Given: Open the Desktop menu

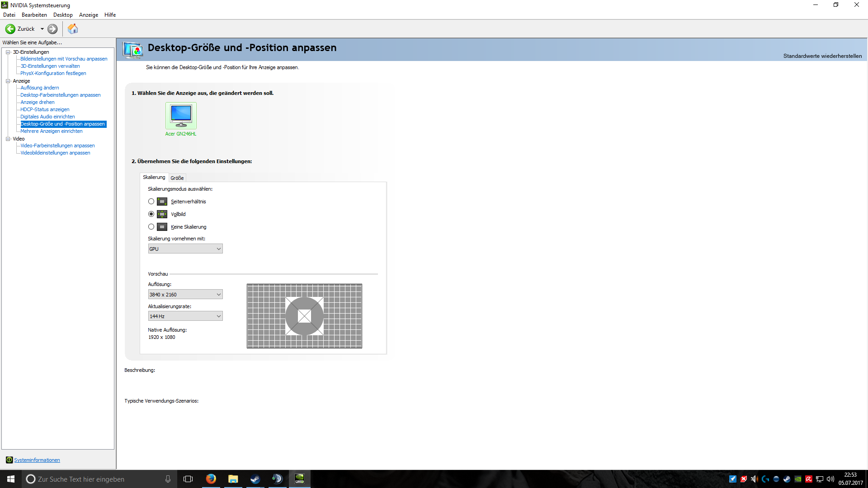Looking at the screenshot, I should click(x=63, y=15).
